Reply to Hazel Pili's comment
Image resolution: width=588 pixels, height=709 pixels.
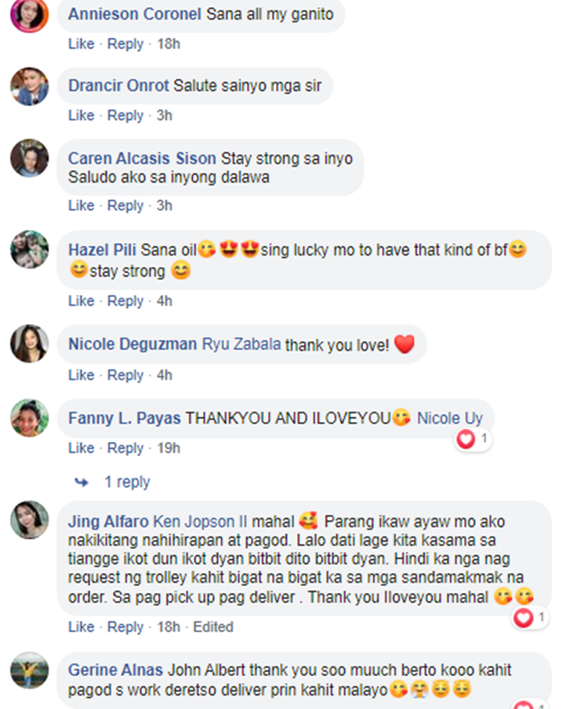click(125, 301)
